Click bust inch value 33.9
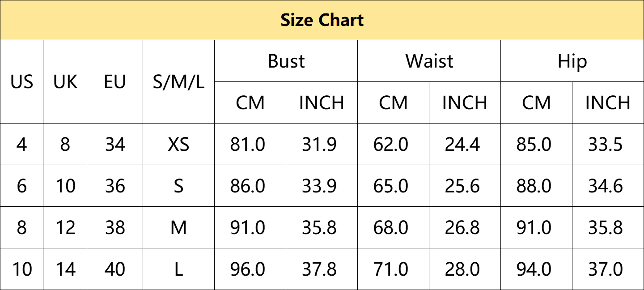 point(322,186)
